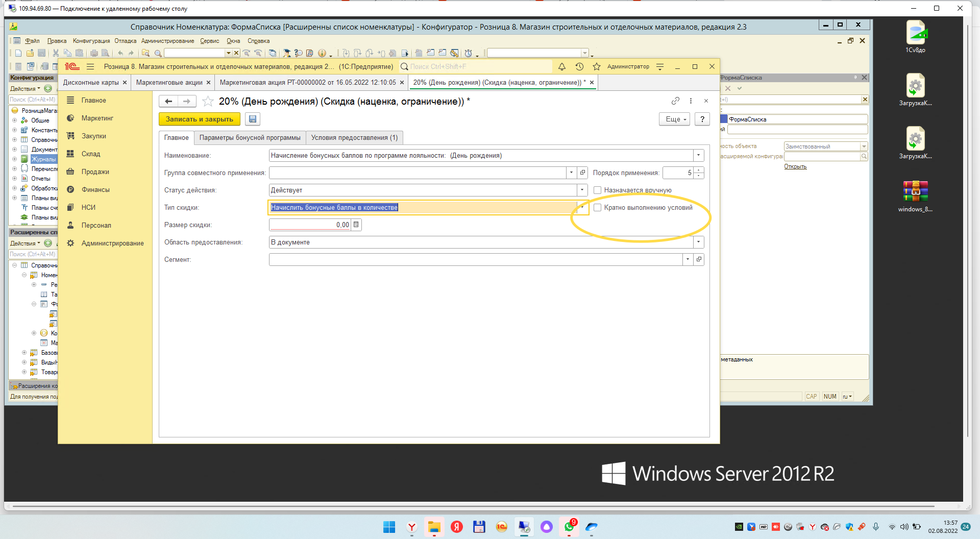Open the Условия предоставления (1) tab
This screenshot has height=539, width=980.
point(354,138)
